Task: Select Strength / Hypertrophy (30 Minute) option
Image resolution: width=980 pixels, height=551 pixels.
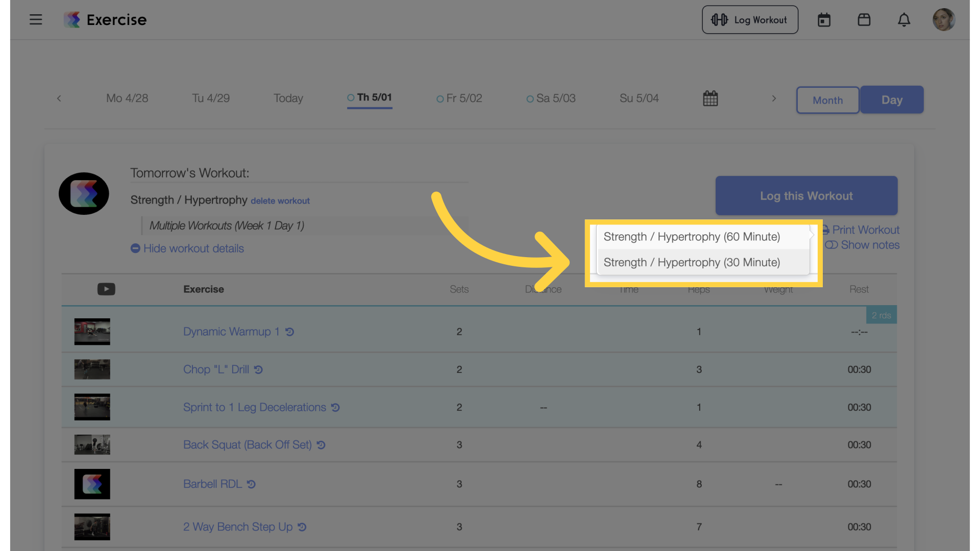Action: [x=703, y=262]
